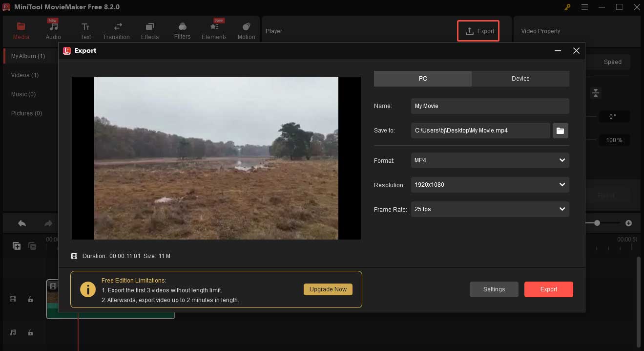This screenshot has width=644, height=351.
Task: Open the Text tab
Action: (85, 31)
